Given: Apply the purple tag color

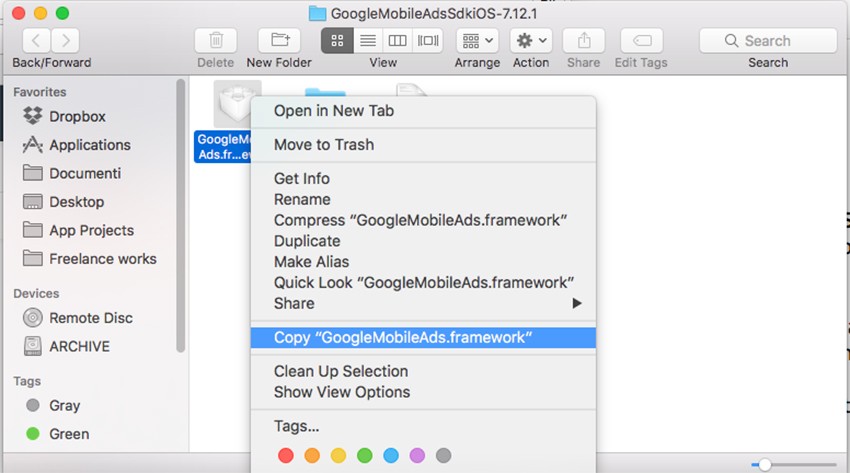Looking at the screenshot, I should [x=417, y=456].
